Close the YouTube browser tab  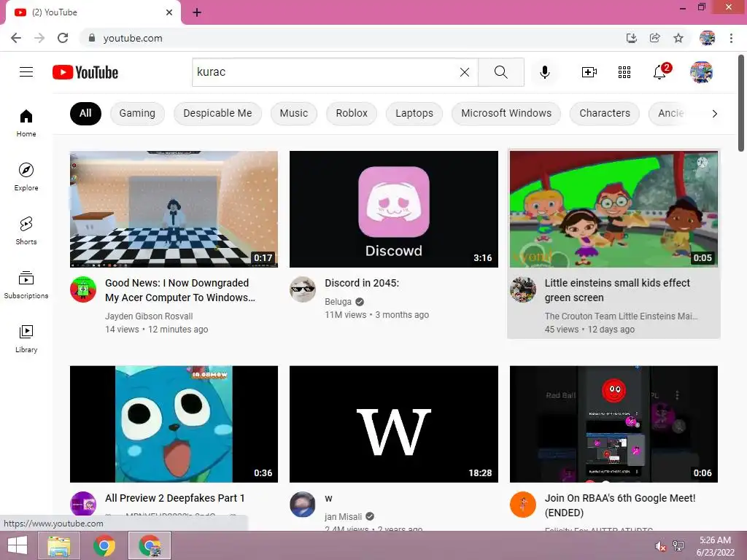coord(169,12)
